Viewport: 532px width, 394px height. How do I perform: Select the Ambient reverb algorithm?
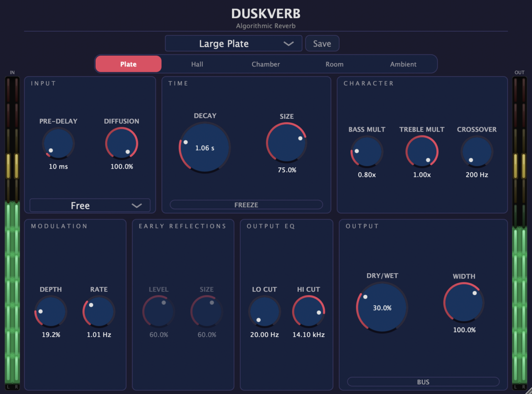coord(403,64)
